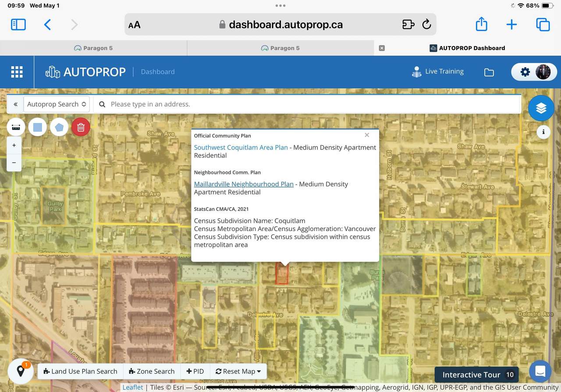Open the map layers button

[541, 108]
